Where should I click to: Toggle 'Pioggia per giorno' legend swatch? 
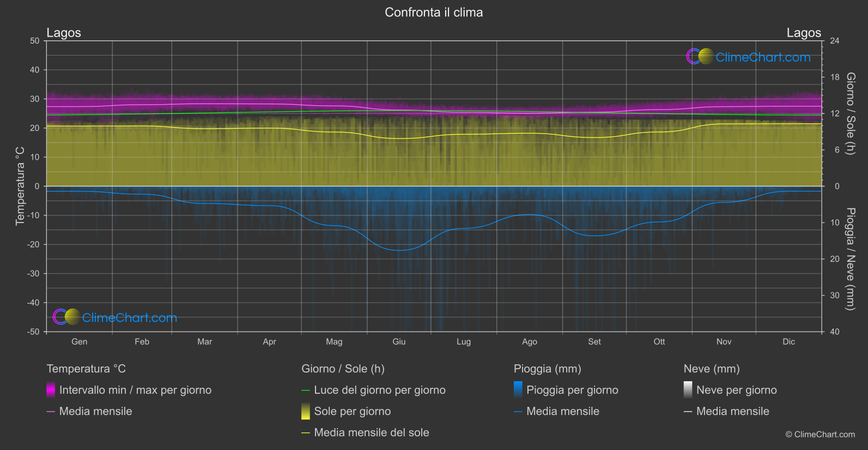point(518,390)
